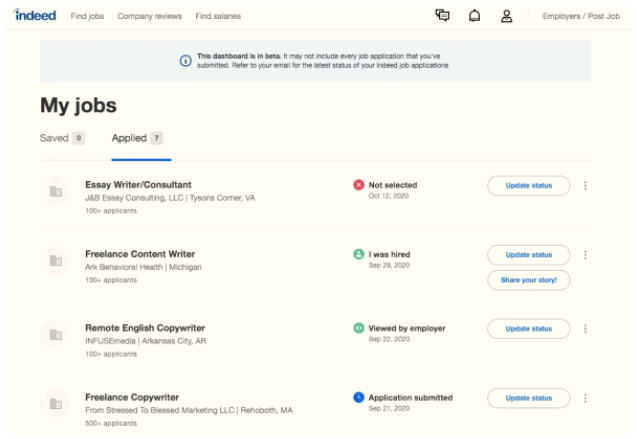Image resolution: width=637 pixels, height=439 pixels.
Task: Open more options for Essay Writer/Consultant
Action: [x=585, y=186]
